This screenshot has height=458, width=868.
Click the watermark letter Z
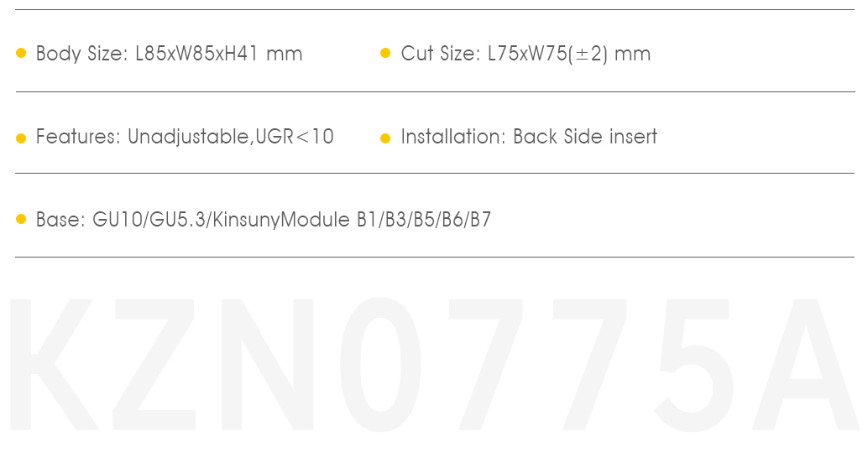(154, 365)
